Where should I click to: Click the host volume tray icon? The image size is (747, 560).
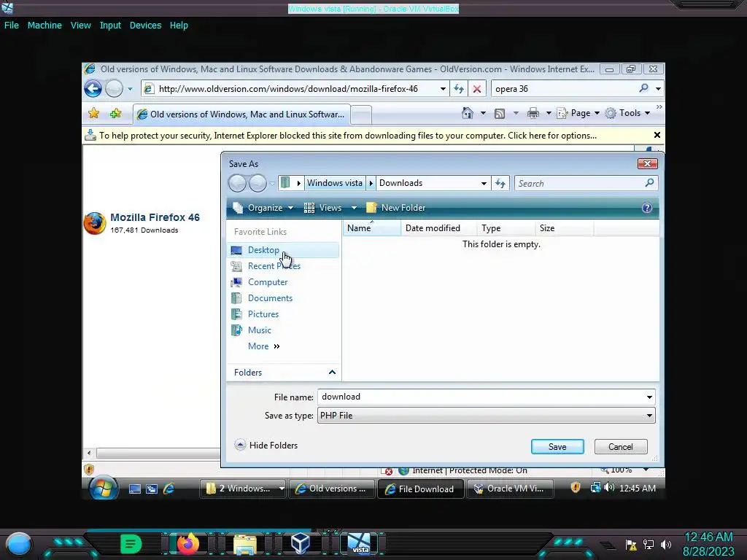[x=666, y=544]
